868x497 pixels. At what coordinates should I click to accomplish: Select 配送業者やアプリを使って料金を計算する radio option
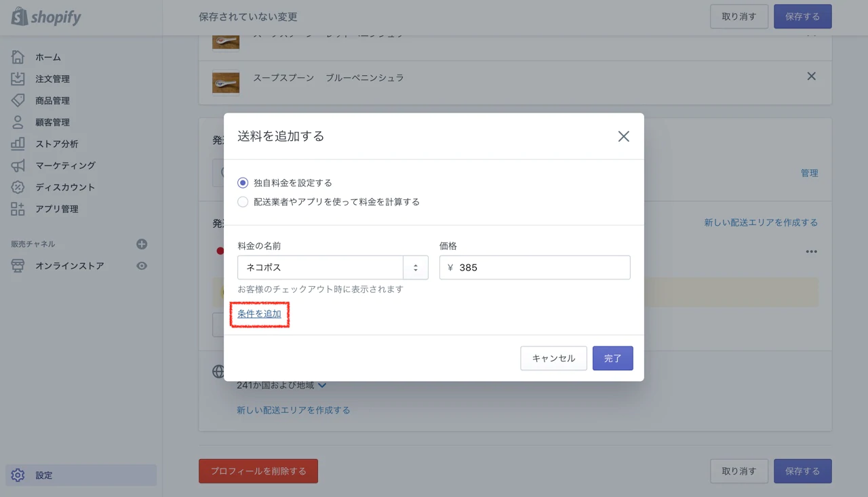point(243,201)
